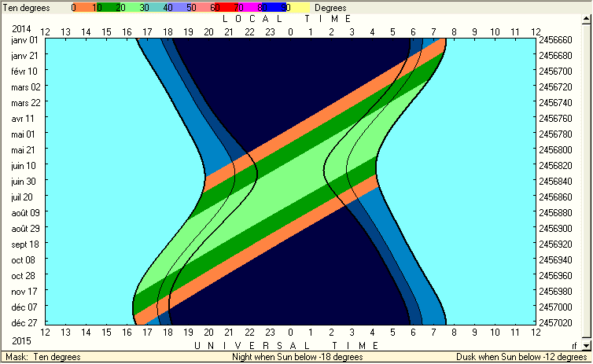Select the yellow 90 degrees legend swatch
Screen dimensions: 593x364
297,8
